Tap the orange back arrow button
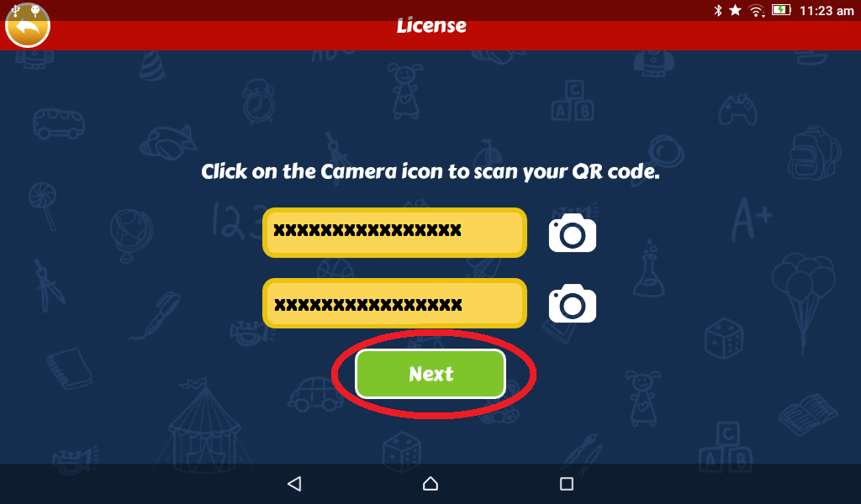This screenshot has height=504, width=861. tap(28, 25)
